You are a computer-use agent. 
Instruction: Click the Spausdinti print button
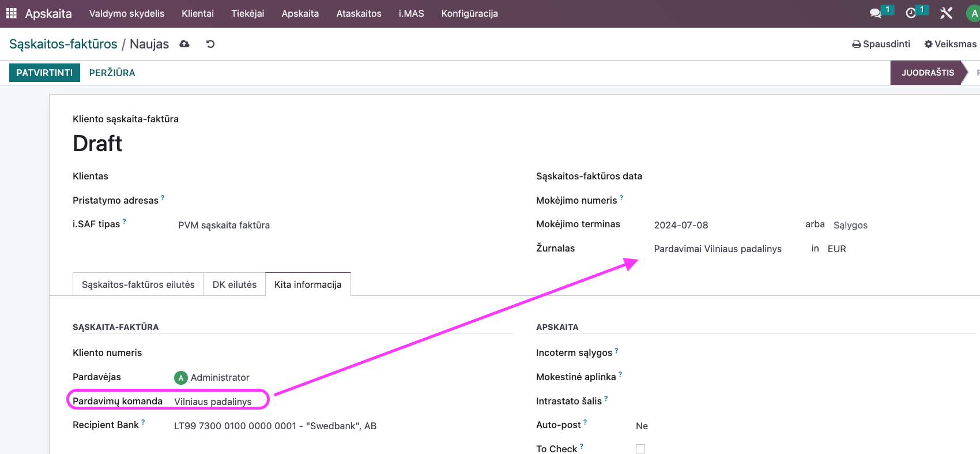coord(881,44)
